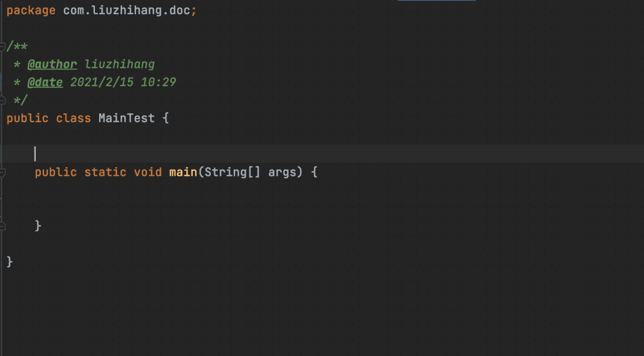Click author name liuzhihang in comment
The height and width of the screenshot is (356, 644).
119,64
